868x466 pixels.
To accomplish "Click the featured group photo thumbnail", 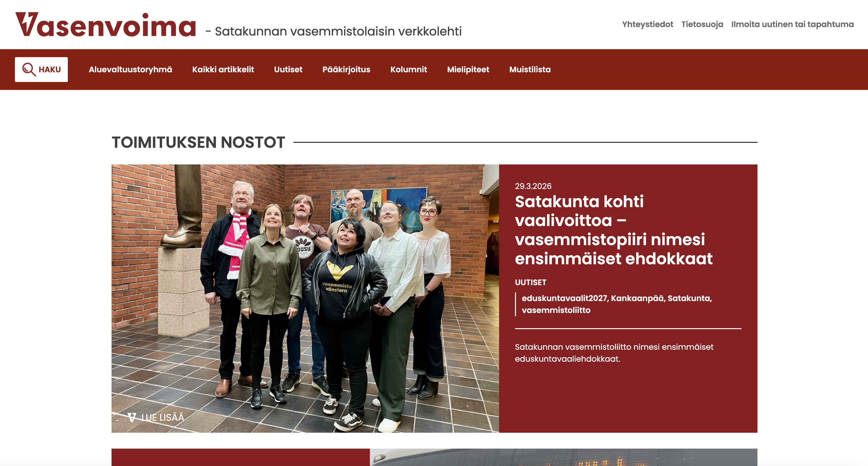I will coord(305,298).
